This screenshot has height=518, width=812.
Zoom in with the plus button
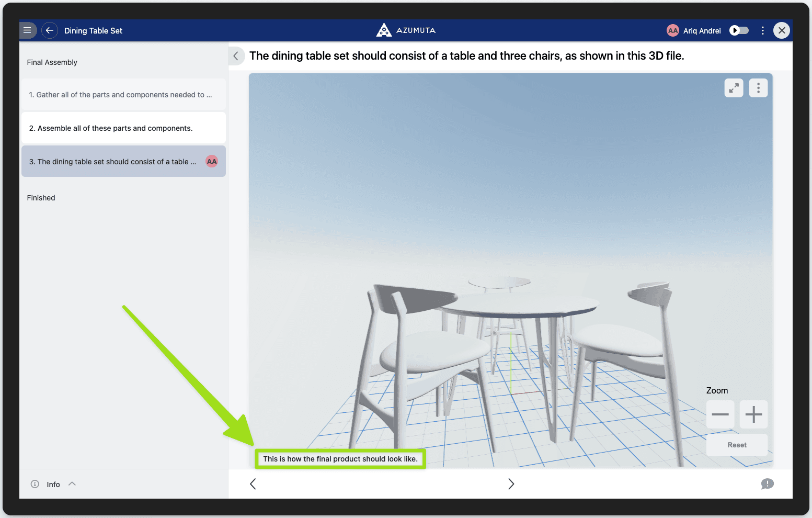pos(753,414)
